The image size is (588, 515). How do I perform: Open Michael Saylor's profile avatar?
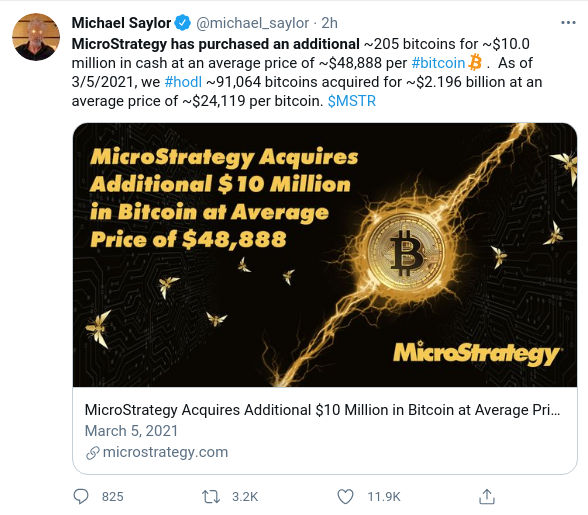(x=36, y=37)
